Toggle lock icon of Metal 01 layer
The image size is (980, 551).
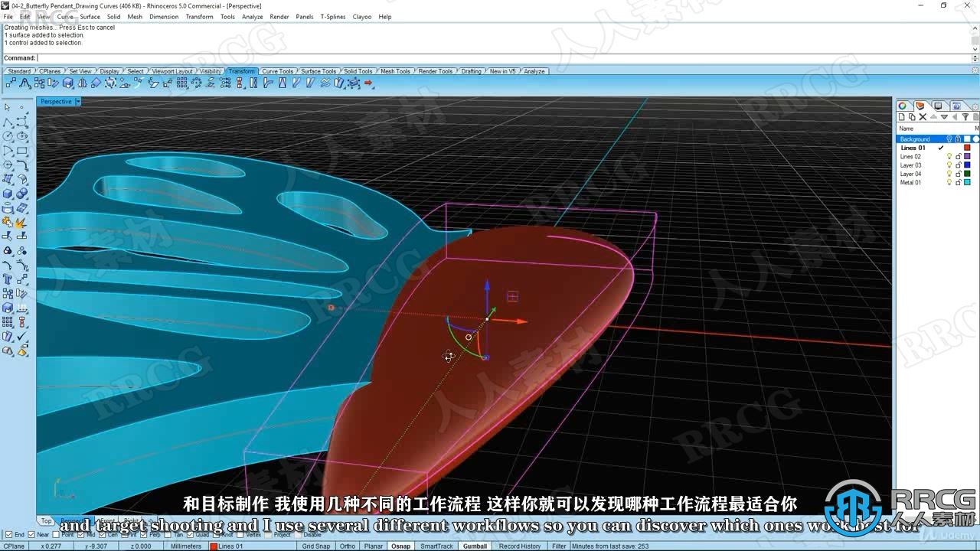coord(959,182)
